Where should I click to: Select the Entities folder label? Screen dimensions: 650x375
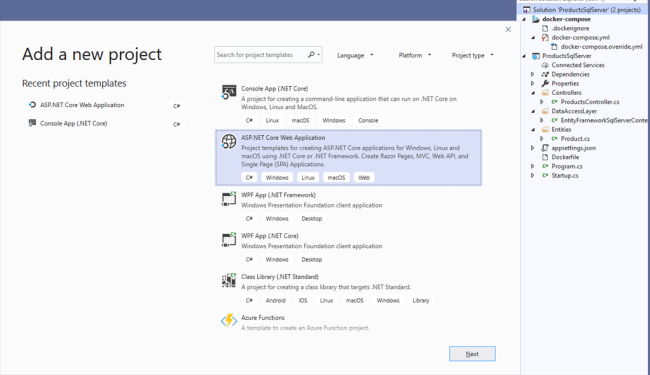tap(561, 129)
